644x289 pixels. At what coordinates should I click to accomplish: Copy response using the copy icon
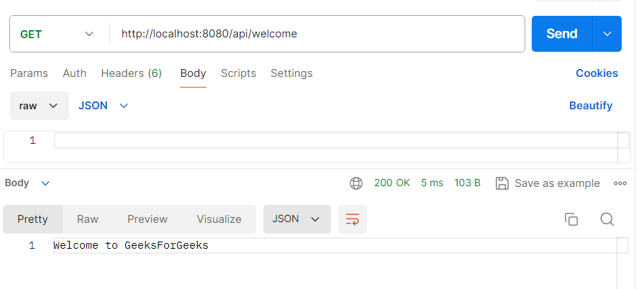[571, 219]
